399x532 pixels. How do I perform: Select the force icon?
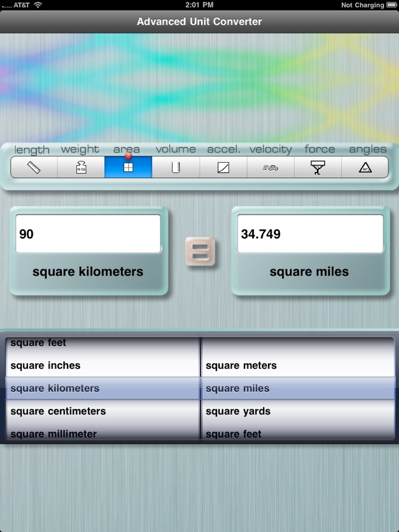[318, 167]
